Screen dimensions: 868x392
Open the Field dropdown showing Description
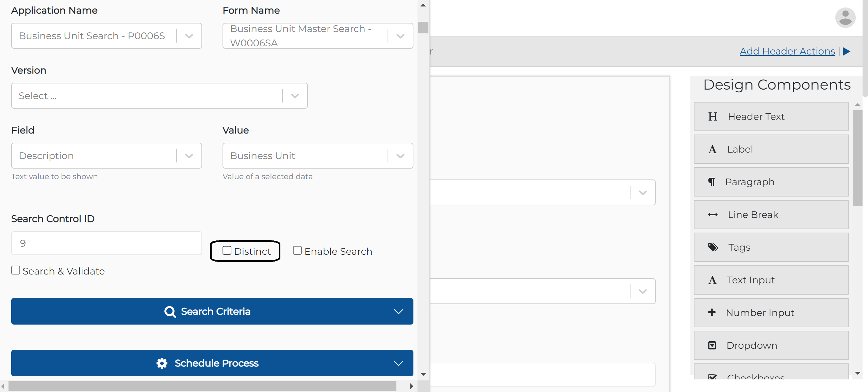coord(189,156)
